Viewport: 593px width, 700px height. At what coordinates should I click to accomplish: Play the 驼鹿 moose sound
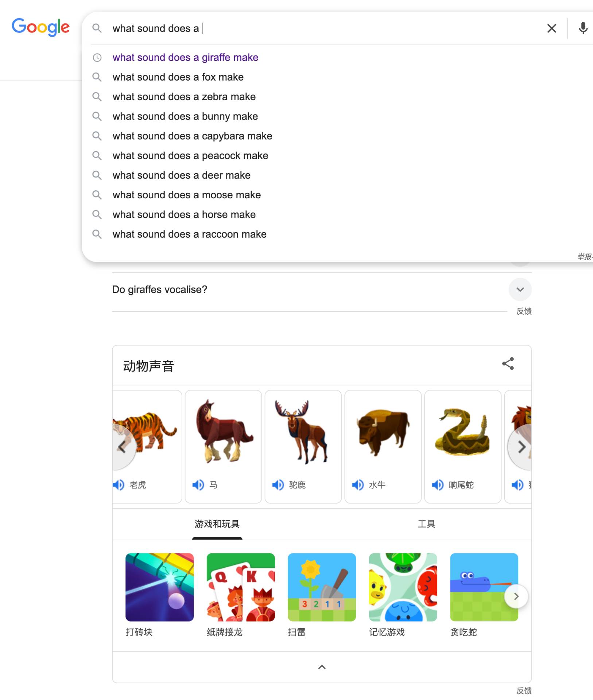278,485
